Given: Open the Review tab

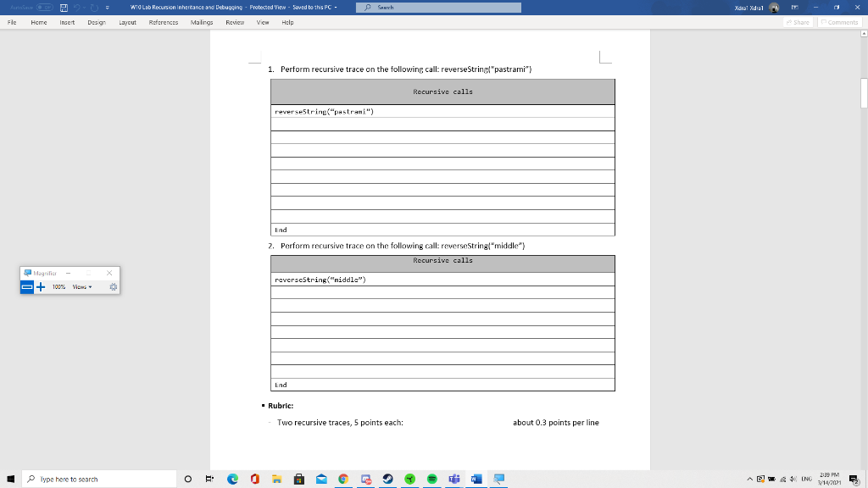Looking at the screenshot, I should tap(235, 23).
